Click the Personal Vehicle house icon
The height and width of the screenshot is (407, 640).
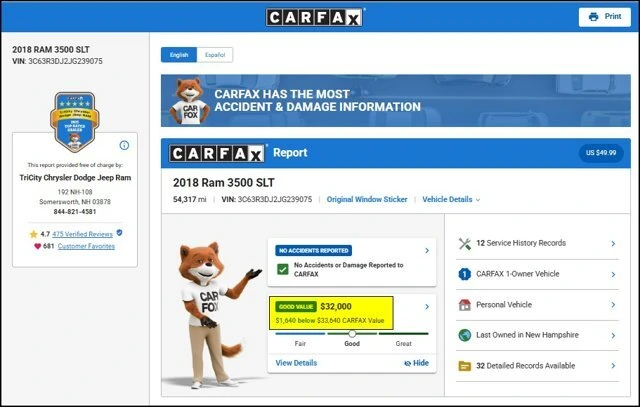[x=464, y=305]
